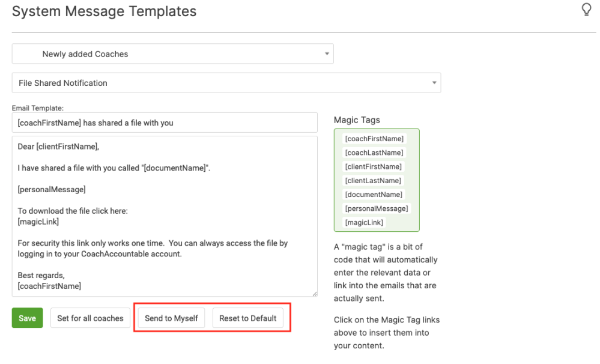Insert the [documentName] magic tag
Viewport: 600px width, 364px height.
374,195
